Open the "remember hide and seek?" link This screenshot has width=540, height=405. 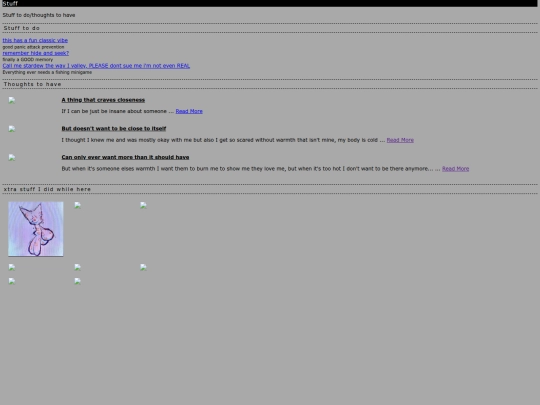click(x=35, y=53)
